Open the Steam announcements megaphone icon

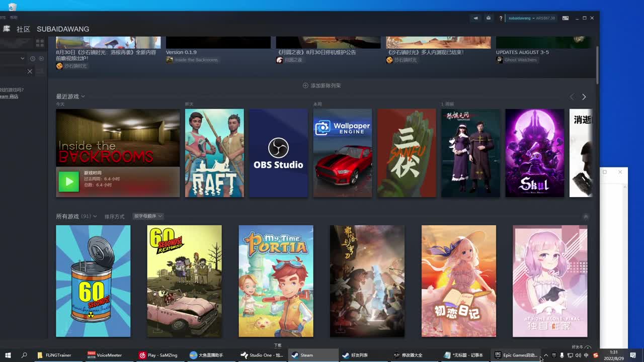(475, 18)
